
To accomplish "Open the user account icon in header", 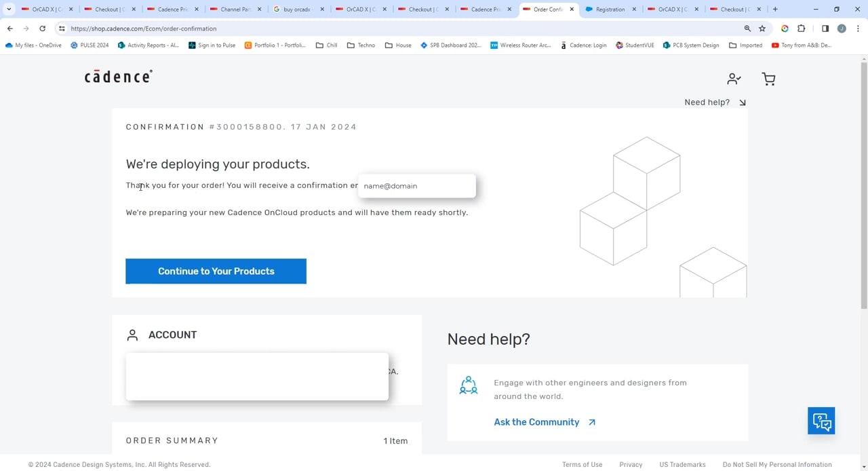I will tap(734, 79).
